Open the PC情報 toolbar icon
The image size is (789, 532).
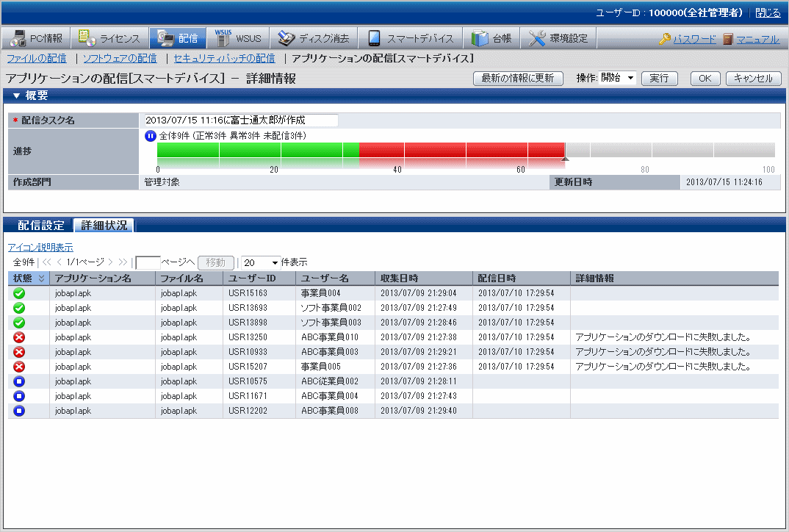pos(17,38)
